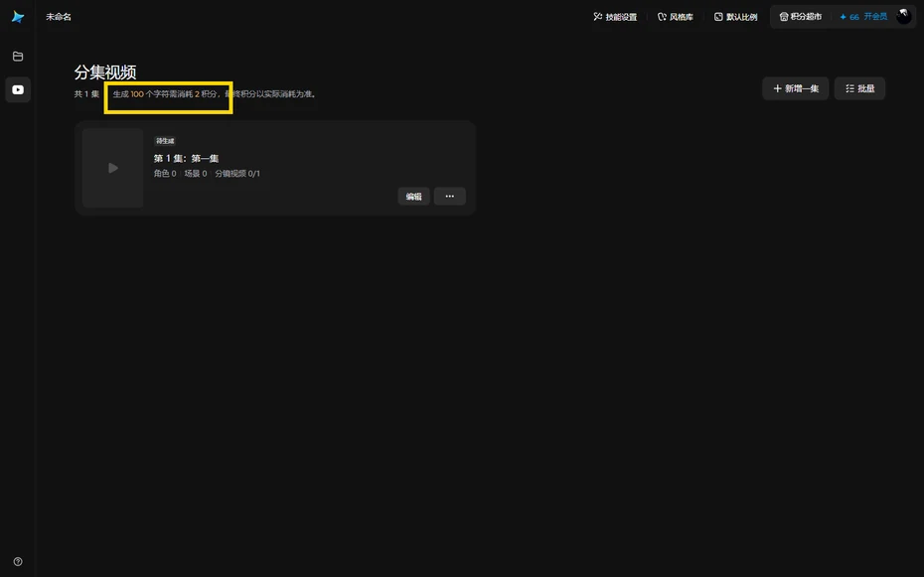This screenshot has height=577, width=924.
Task: Click the episode title 第 1 集: 第一集
Action: coord(186,158)
